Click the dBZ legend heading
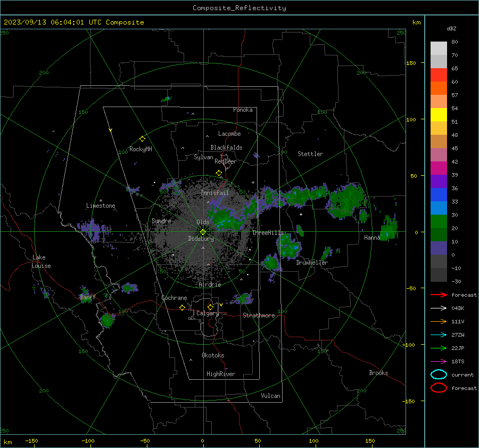479x448 pixels. click(x=451, y=28)
